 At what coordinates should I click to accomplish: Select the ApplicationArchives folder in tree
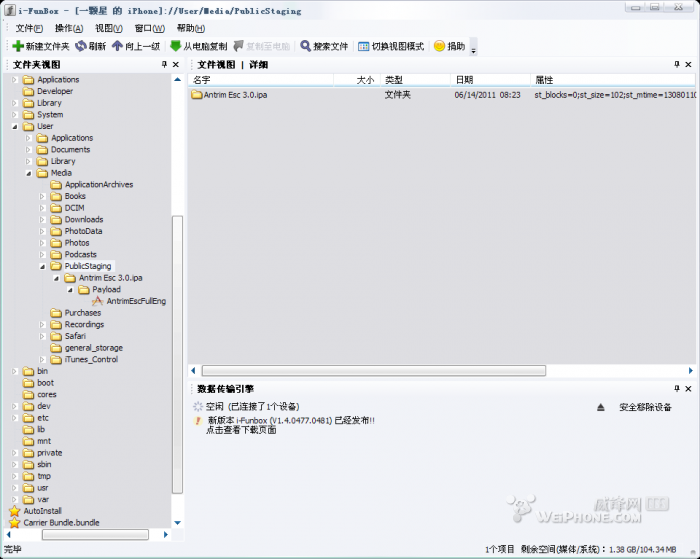coord(99,184)
